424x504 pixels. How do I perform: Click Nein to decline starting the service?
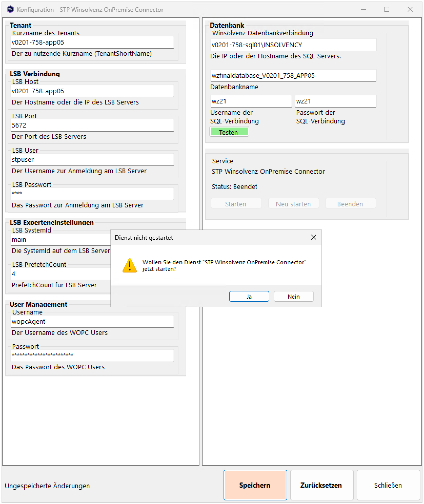[x=294, y=296]
